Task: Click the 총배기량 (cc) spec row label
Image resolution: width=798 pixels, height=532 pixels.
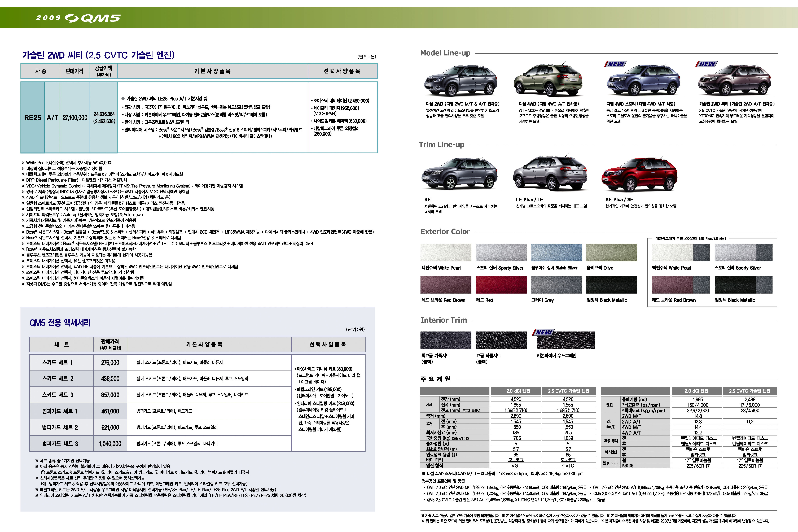Action: [x=634, y=399]
